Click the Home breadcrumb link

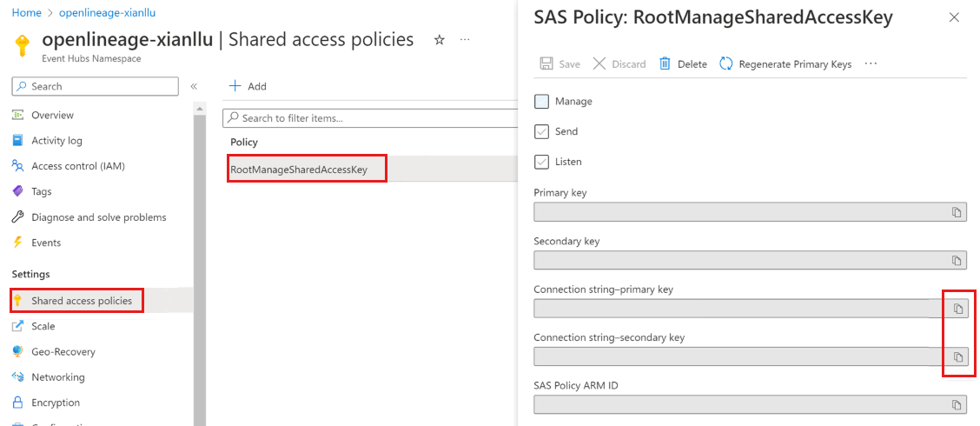26,14
